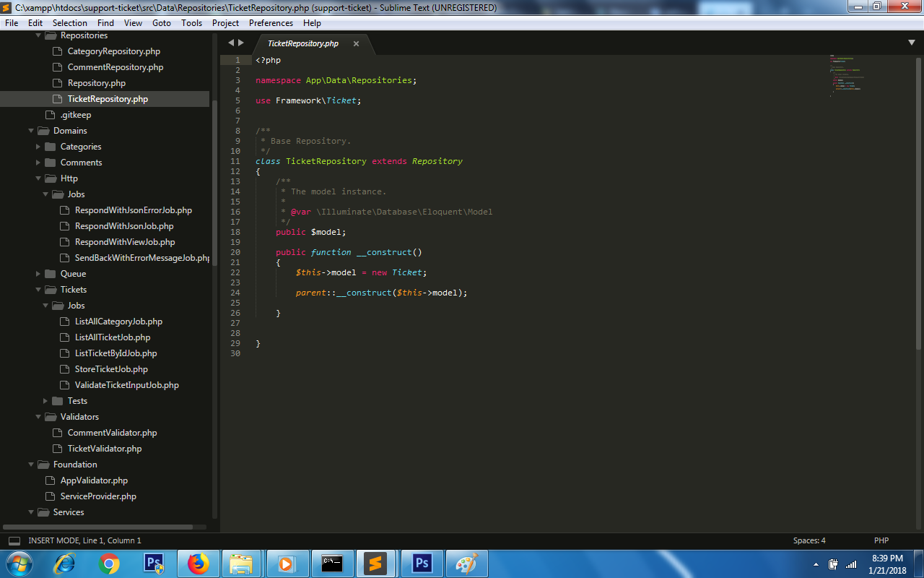Collapse the Validators folder
This screenshot has height=578, width=924.
(x=39, y=417)
